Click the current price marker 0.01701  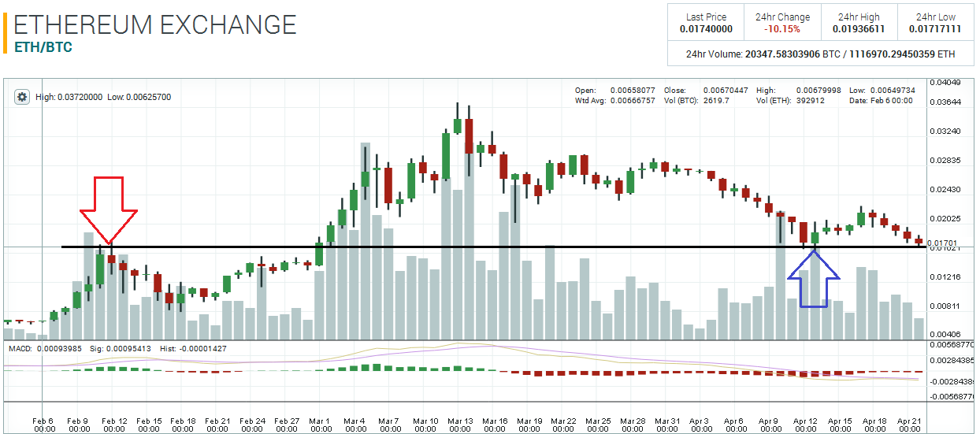943,243
